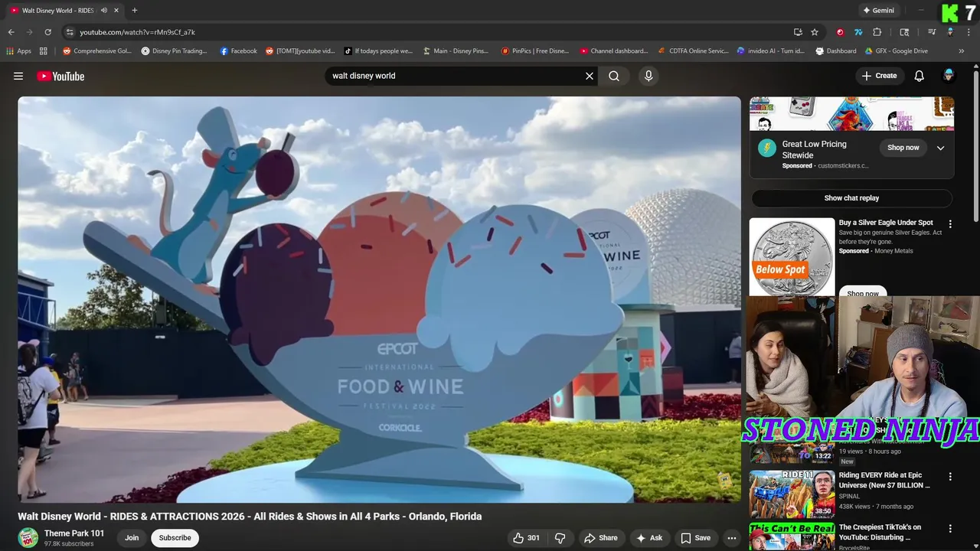Click Shop now on customstickers ad

click(903, 148)
